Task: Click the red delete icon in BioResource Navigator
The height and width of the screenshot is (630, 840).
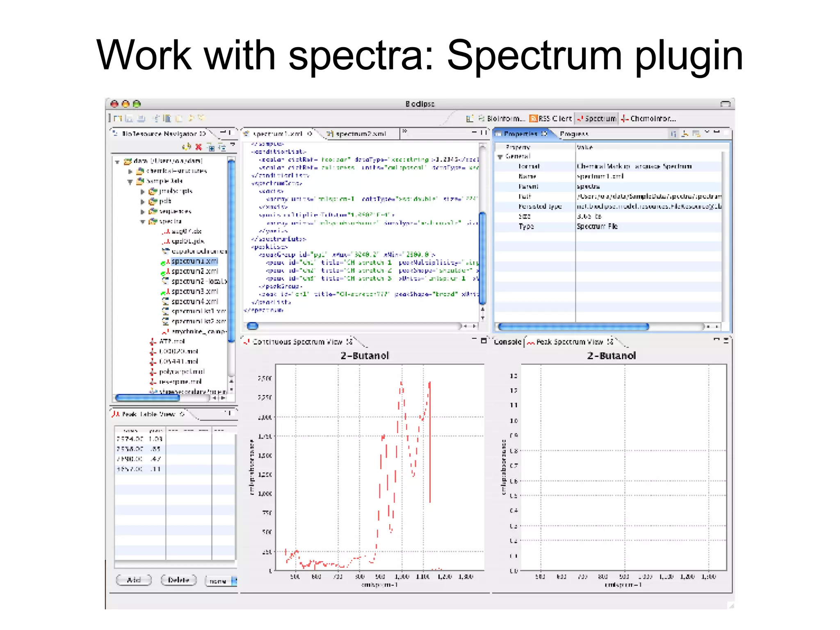Action: point(199,147)
